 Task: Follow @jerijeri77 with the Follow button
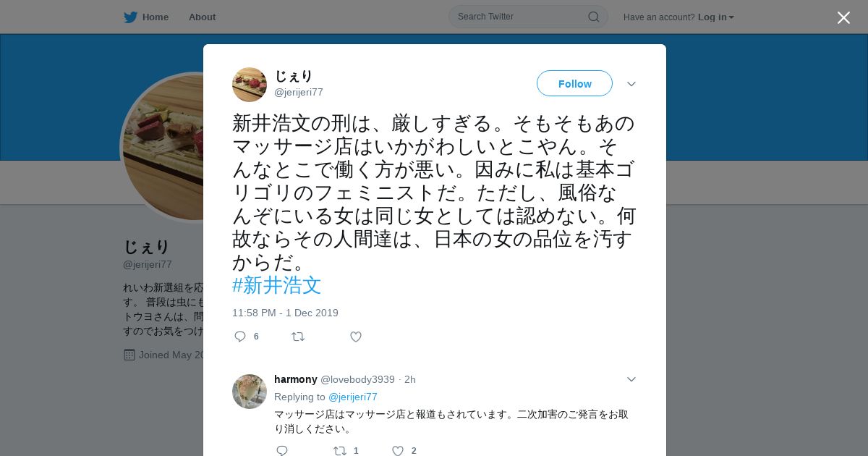pyautogui.click(x=574, y=83)
